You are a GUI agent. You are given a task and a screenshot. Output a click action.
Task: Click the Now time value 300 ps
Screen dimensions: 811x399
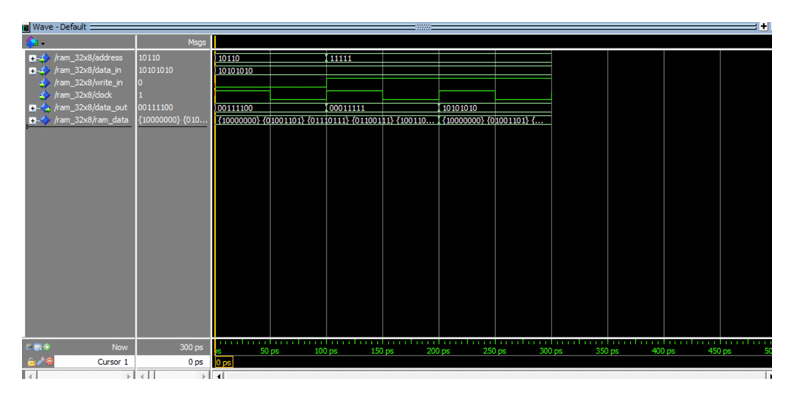pos(192,347)
